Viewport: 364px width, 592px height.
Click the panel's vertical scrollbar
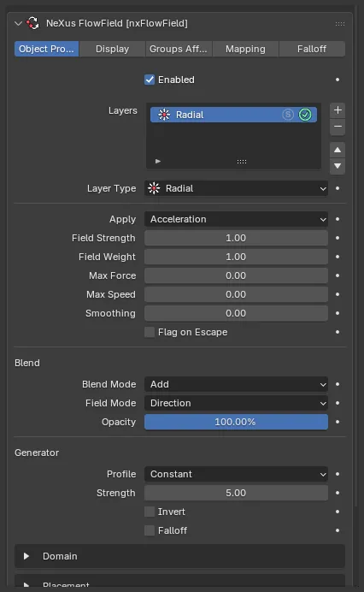[x=355, y=257]
